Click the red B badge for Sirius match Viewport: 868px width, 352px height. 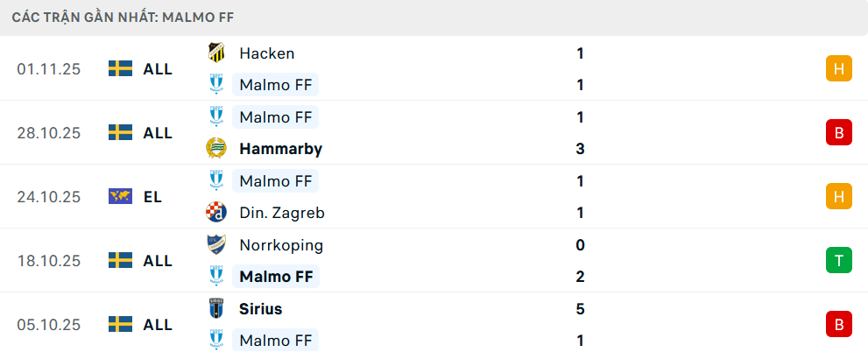pyautogui.click(x=838, y=324)
